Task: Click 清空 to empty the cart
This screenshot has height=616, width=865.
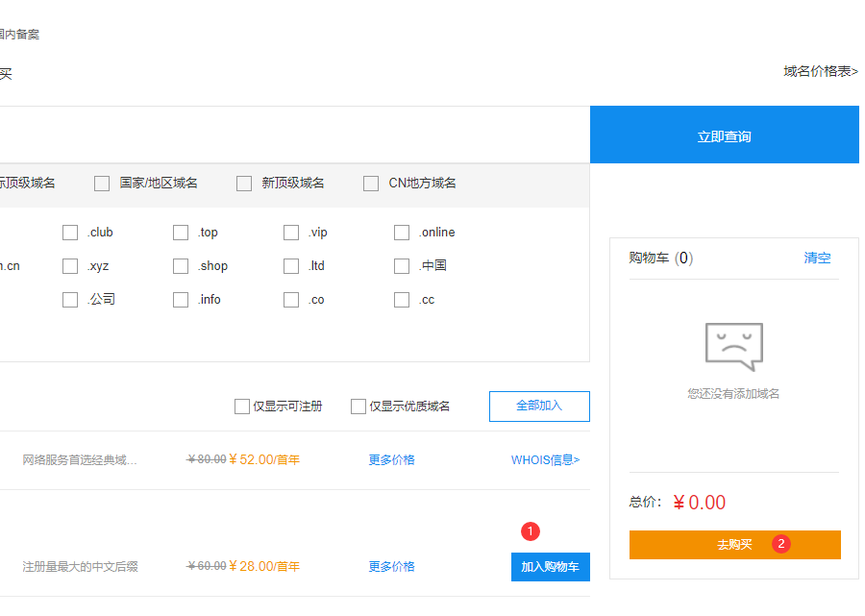Action: (x=816, y=258)
